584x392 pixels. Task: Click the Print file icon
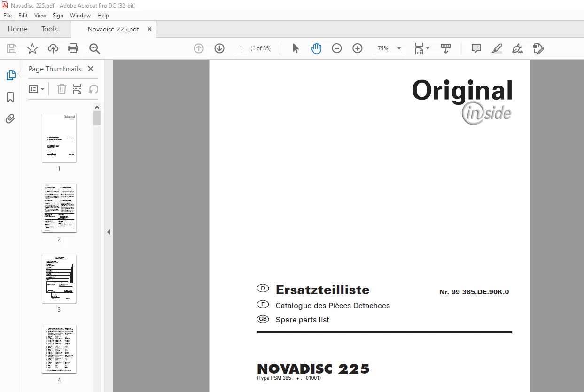click(73, 48)
